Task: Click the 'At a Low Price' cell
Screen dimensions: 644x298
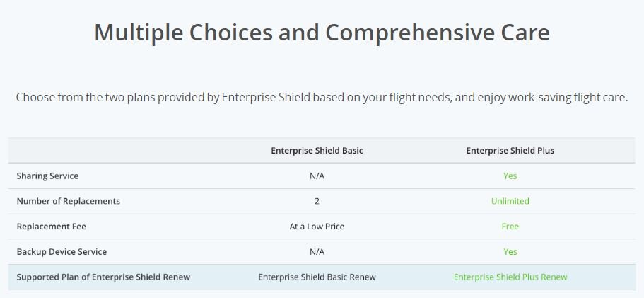Action: click(317, 227)
